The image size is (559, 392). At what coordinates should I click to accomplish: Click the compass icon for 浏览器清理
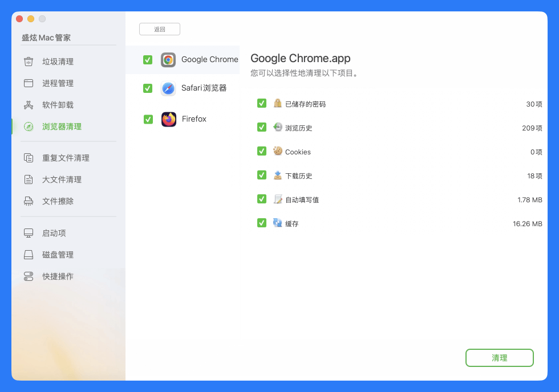coord(29,126)
